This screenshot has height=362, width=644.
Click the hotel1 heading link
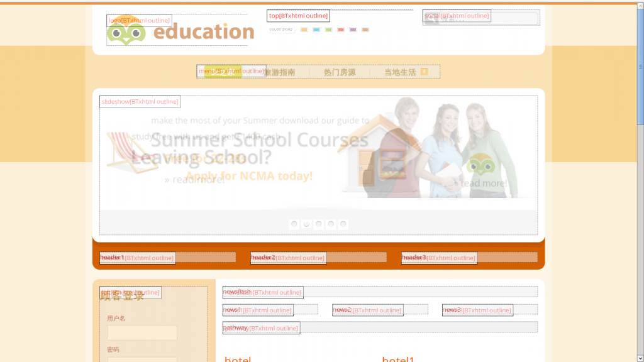pyautogui.click(x=398, y=359)
